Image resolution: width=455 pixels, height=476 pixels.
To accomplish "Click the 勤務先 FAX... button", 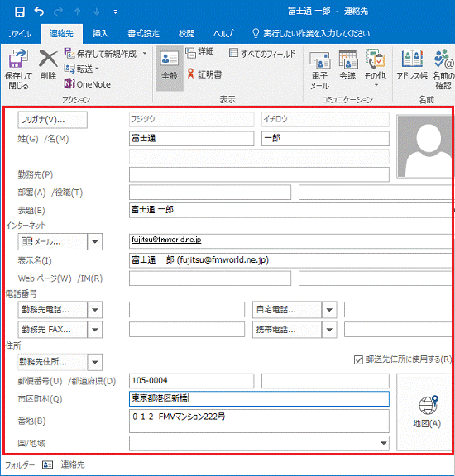I will (53, 330).
